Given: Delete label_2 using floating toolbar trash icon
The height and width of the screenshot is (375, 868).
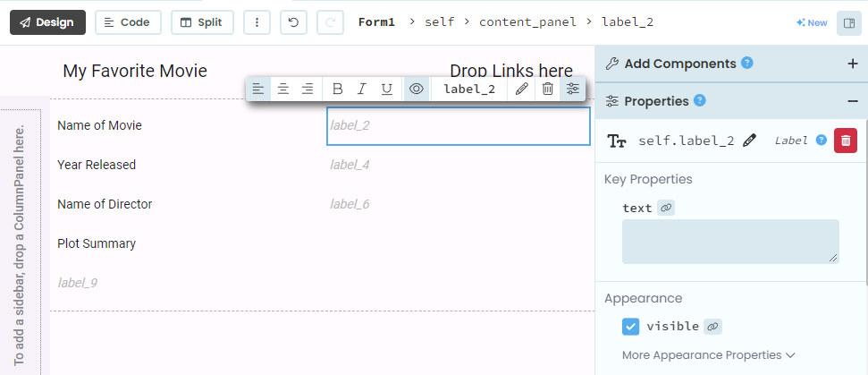Looking at the screenshot, I should pyautogui.click(x=548, y=89).
